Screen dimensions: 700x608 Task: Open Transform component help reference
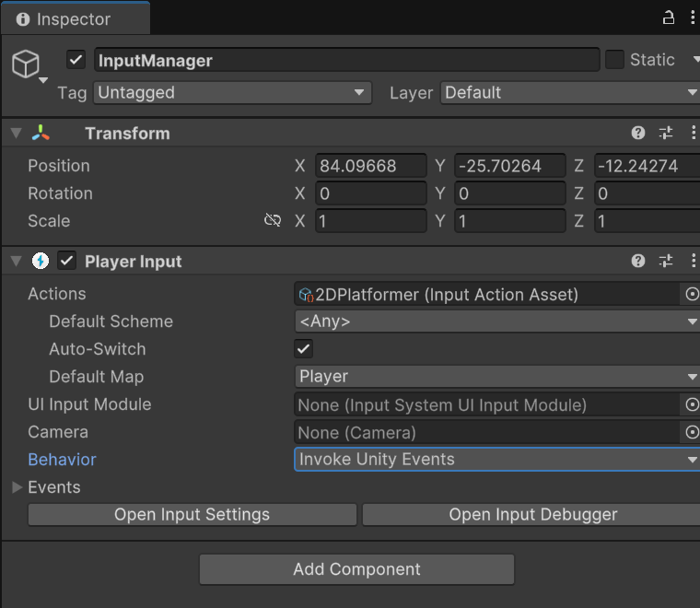[638, 134]
